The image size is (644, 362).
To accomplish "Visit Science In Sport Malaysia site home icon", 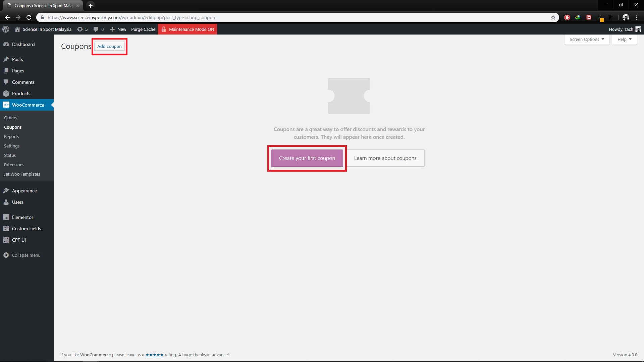I will tap(17, 29).
